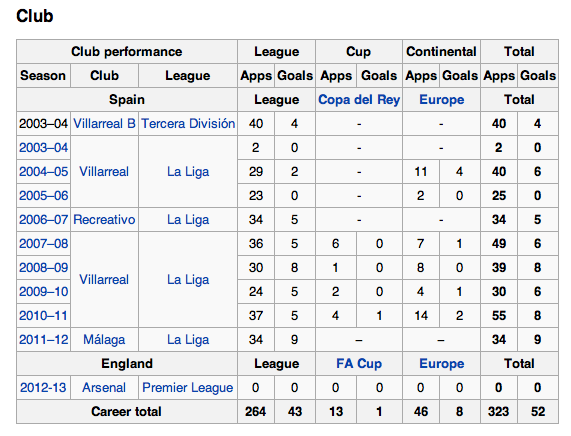Open the Tercera División league link

188,124
